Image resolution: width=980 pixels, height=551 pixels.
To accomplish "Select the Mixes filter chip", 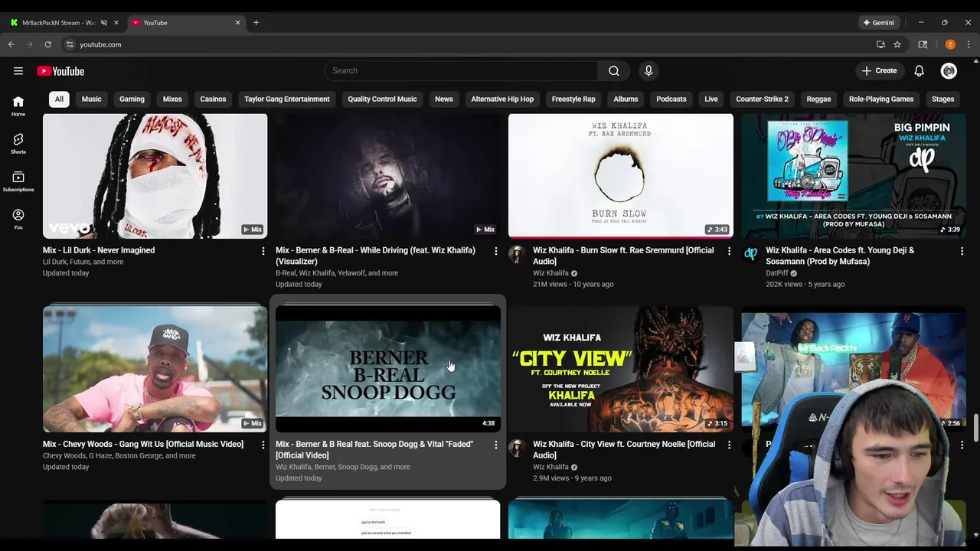I will point(172,99).
